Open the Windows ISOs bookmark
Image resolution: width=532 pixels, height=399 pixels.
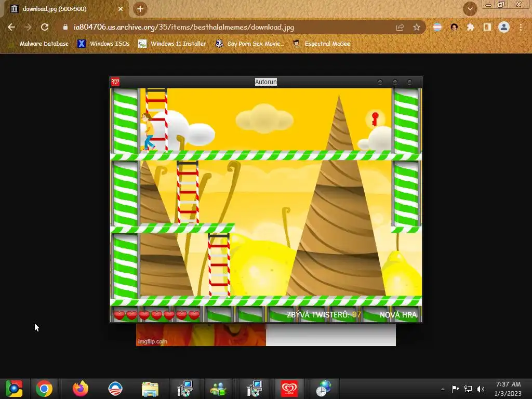tap(103, 44)
